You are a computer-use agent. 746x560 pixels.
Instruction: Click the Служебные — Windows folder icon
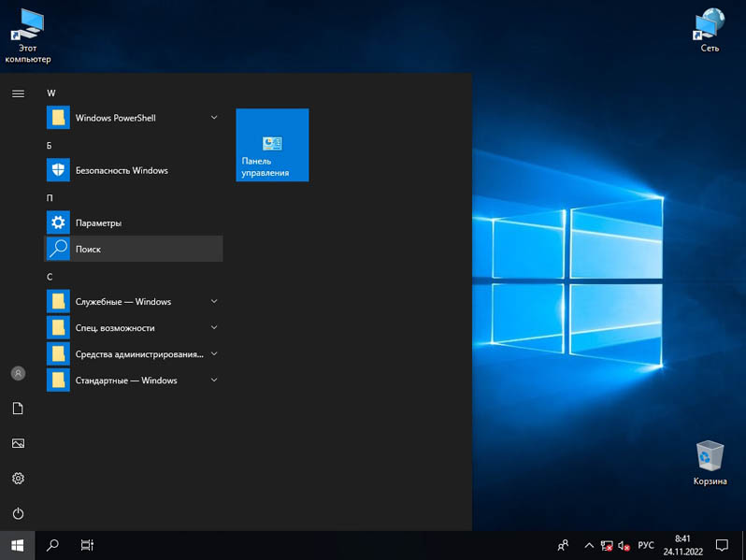[58, 301]
